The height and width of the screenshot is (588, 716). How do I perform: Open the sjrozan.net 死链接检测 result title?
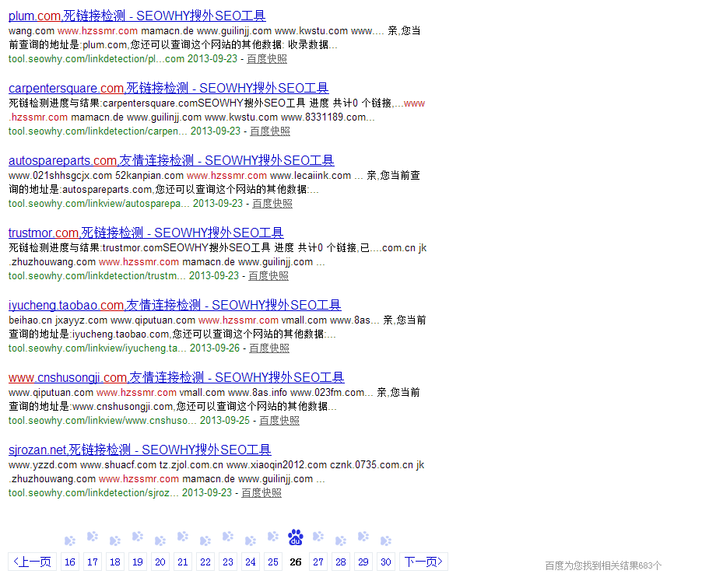(140, 450)
